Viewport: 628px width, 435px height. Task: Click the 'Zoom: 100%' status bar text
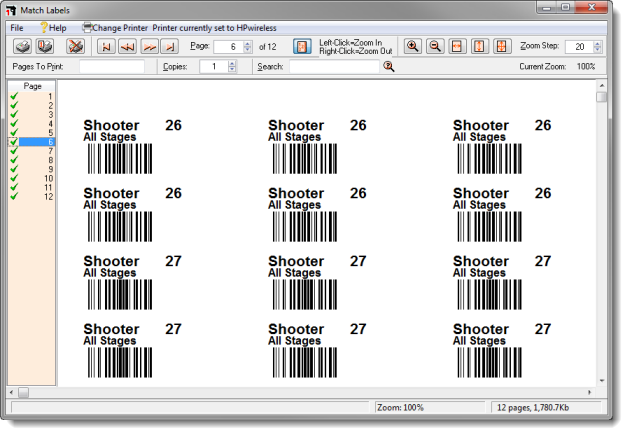click(400, 408)
